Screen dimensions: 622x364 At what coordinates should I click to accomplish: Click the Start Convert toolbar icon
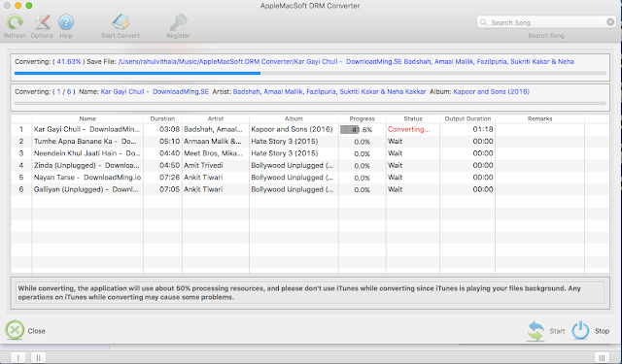121,22
